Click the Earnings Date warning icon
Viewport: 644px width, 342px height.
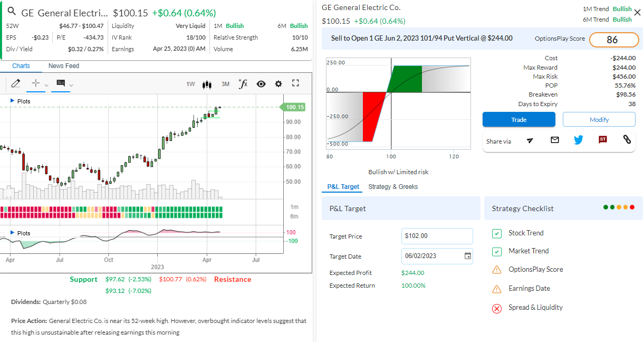click(x=496, y=289)
